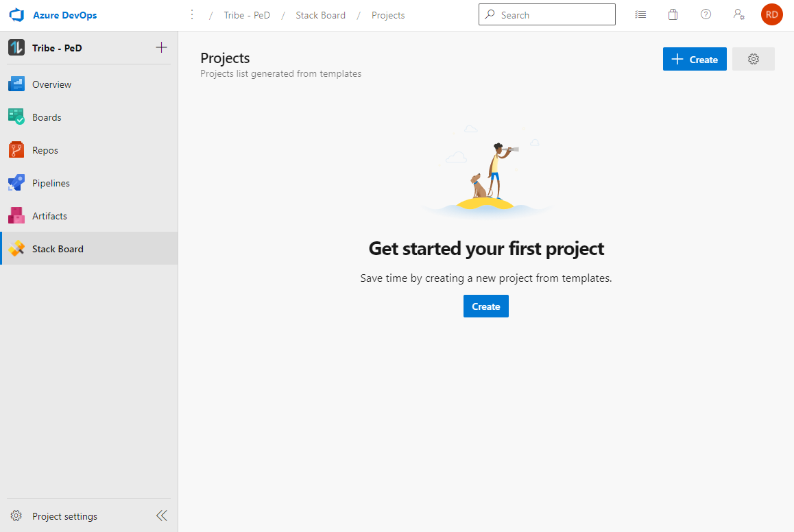
Task: Select the Projects breadcrumb
Action: click(388, 15)
